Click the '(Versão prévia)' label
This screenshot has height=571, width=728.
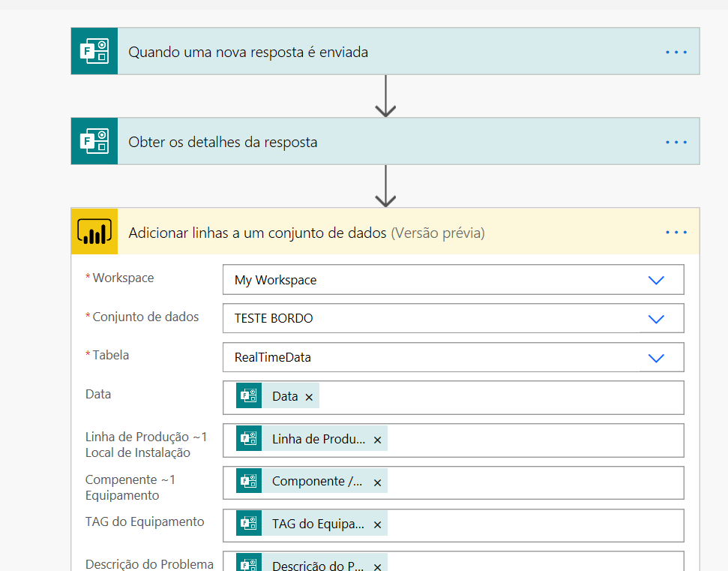click(x=438, y=233)
